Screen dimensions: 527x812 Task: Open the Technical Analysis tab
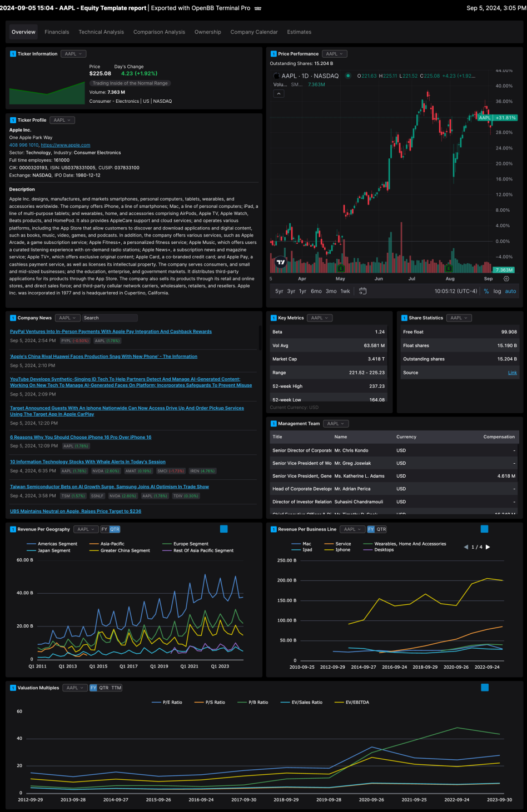click(x=101, y=32)
